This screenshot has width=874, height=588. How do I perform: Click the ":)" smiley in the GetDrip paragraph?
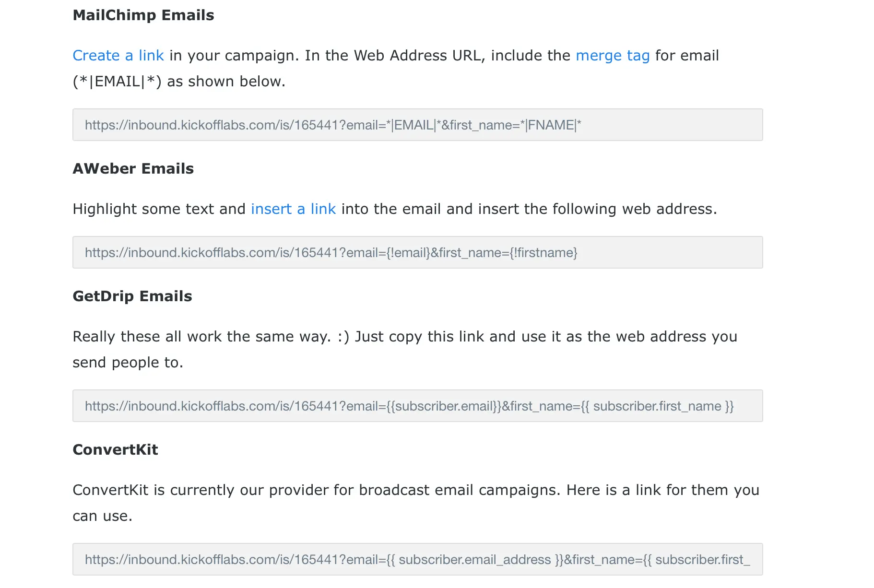pos(343,337)
